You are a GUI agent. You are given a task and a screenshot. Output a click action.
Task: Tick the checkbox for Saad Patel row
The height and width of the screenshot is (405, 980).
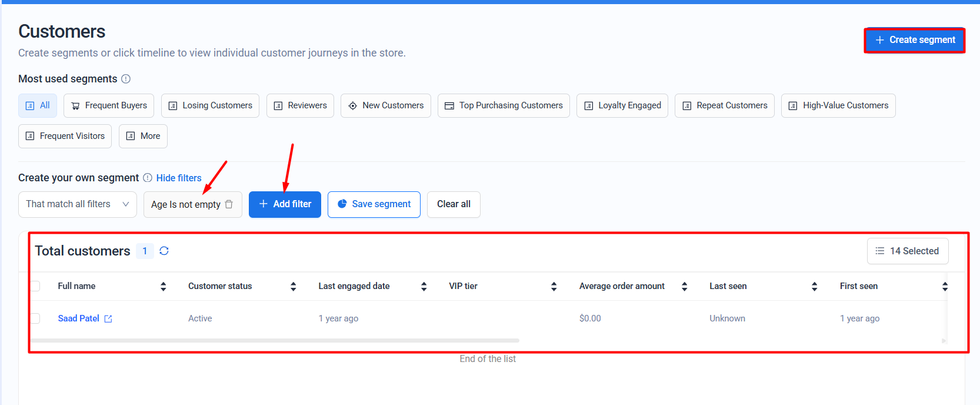[x=35, y=318]
